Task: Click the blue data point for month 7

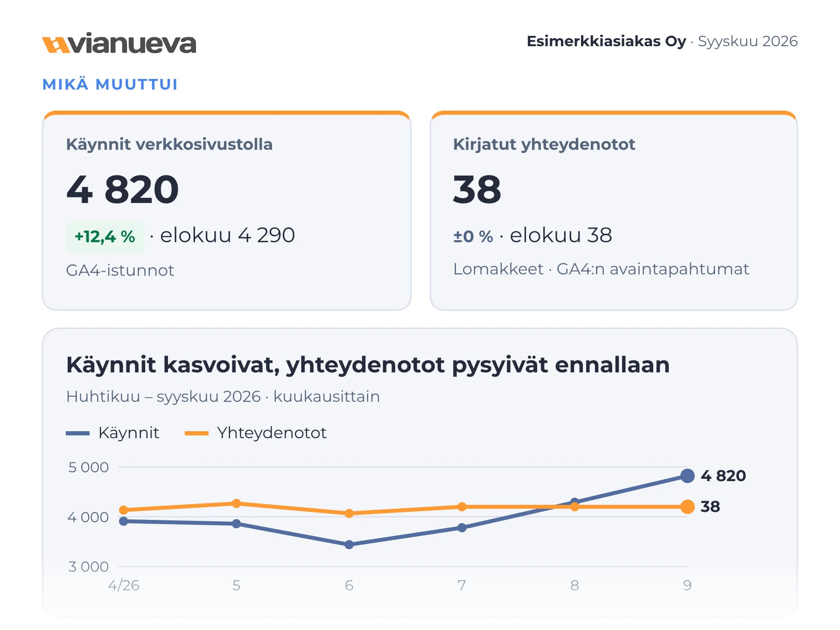Action: pos(462,528)
